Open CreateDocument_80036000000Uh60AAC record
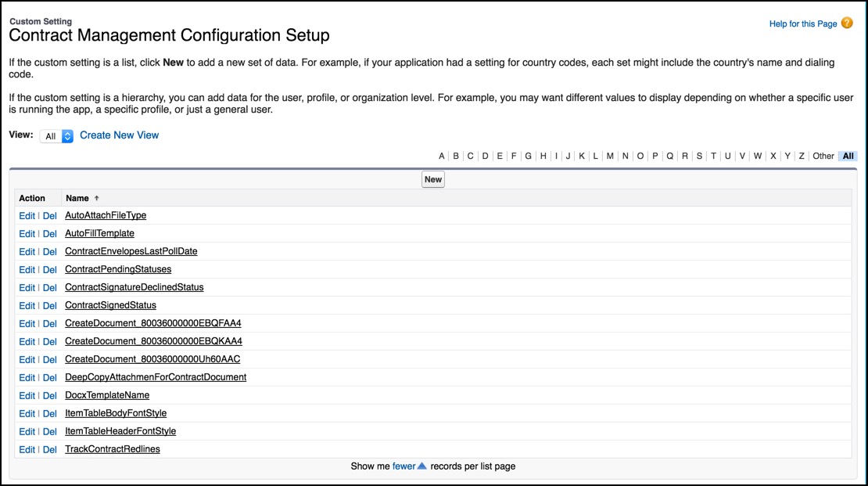This screenshot has width=868, height=486. (152, 359)
